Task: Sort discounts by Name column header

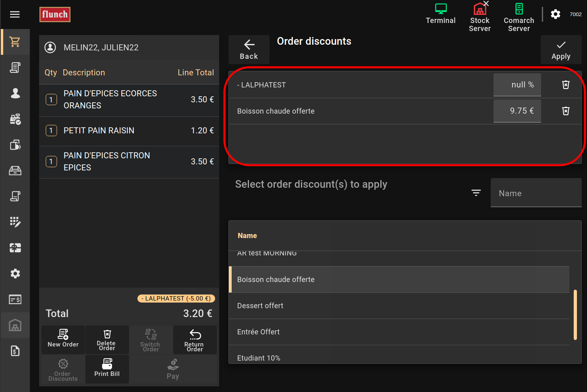Action: [x=247, y=236]
